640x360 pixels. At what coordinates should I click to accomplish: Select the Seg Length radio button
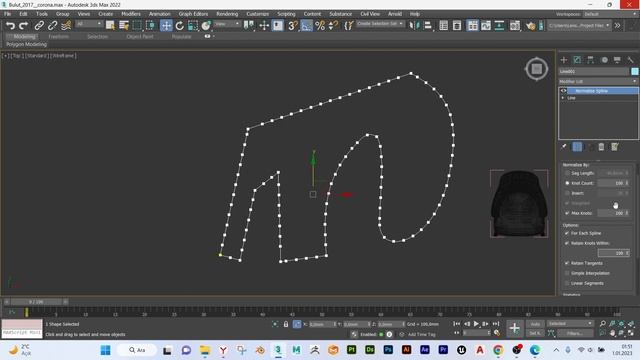(x=567, y=173)
